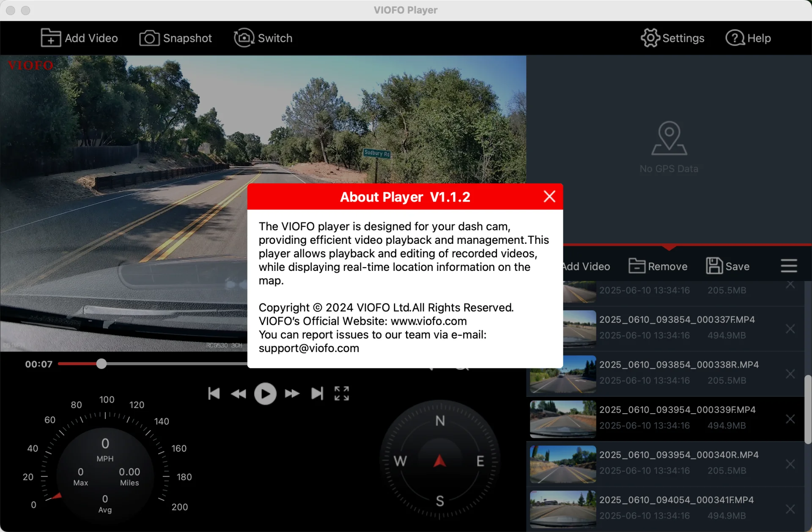
Task: Click the playback progress slider handle
Action: click(101, 364)
